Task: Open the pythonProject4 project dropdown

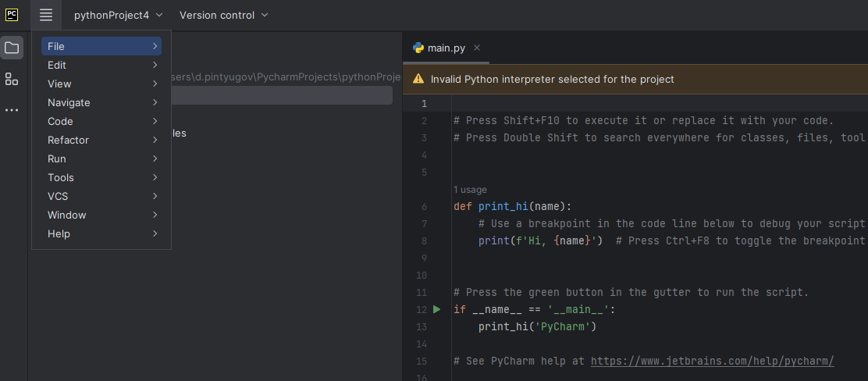Action: (x=119, y=15)
